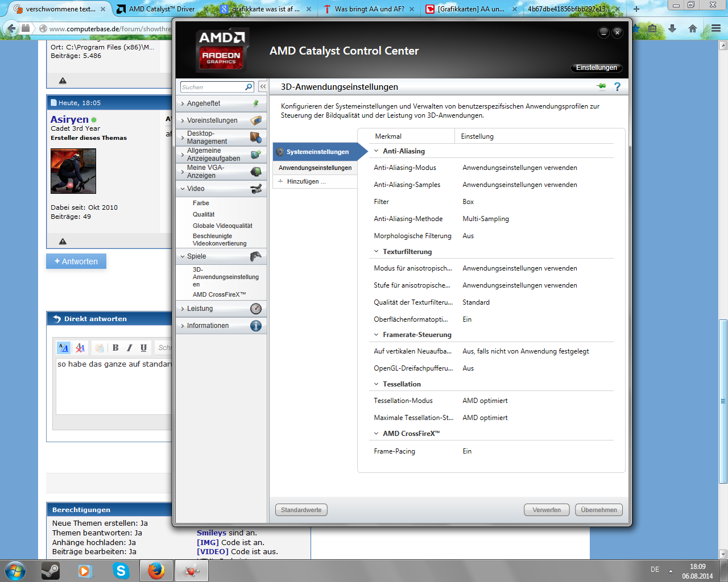Open Steam from the taskbar
Image resolution: width=728 pixels, height=582 pixels.
pyautogui.click(x=51, y=571)
